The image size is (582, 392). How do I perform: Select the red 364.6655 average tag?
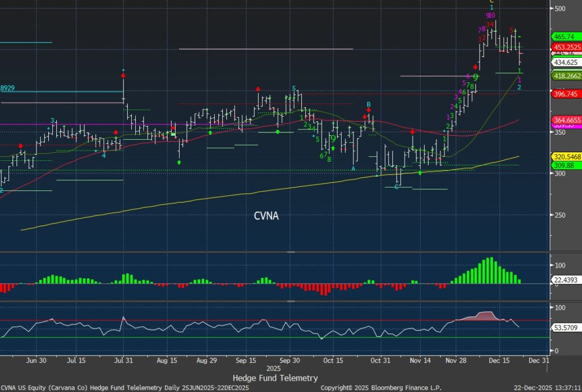pos(566,120)
